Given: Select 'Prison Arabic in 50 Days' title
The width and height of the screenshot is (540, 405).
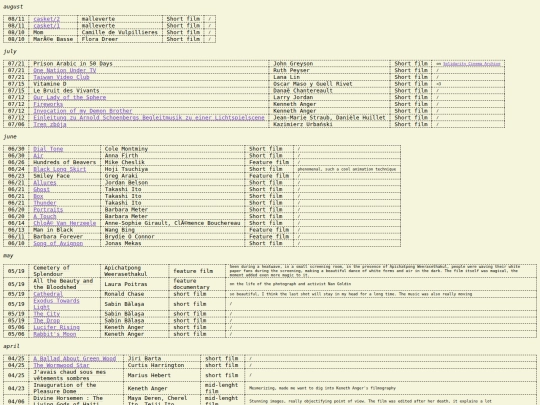Looking at the screenshot, I should 73,63.
